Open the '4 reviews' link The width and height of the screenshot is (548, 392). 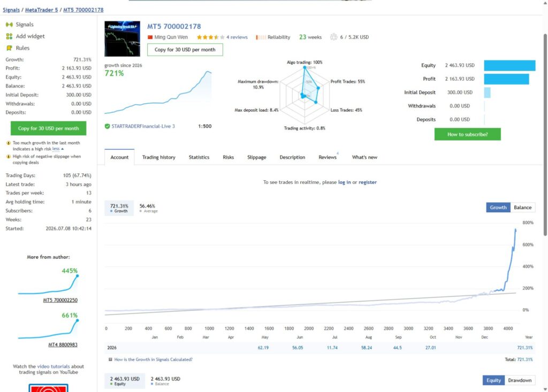click(x=237, y=37)
